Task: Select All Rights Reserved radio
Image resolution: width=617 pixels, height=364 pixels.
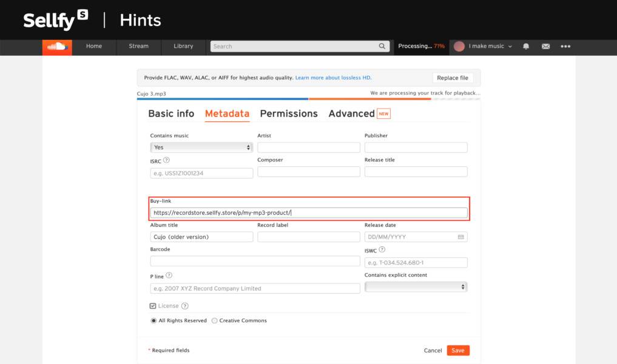Action: pos(153,321)
